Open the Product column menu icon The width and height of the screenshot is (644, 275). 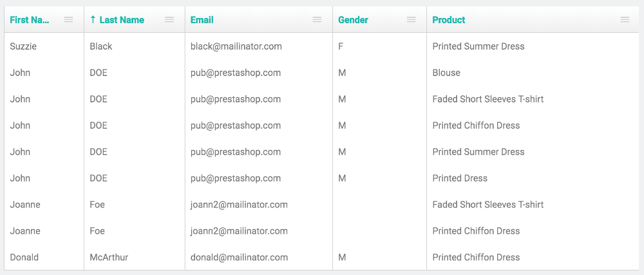click(x=625, y=20)
